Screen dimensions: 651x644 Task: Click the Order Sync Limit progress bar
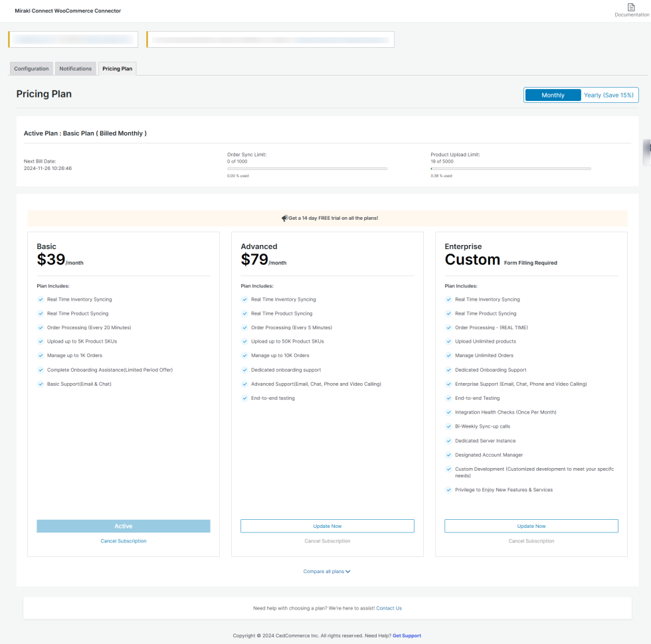click(307, 169)
